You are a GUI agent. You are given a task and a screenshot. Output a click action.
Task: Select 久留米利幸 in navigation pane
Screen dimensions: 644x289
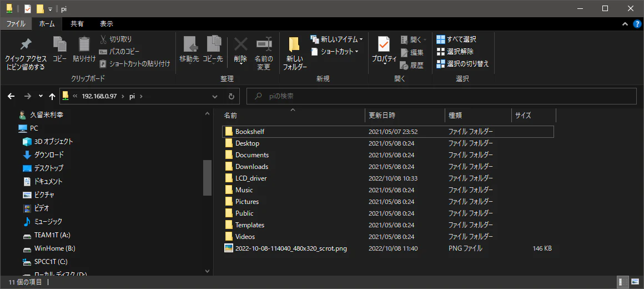(41, 115)
